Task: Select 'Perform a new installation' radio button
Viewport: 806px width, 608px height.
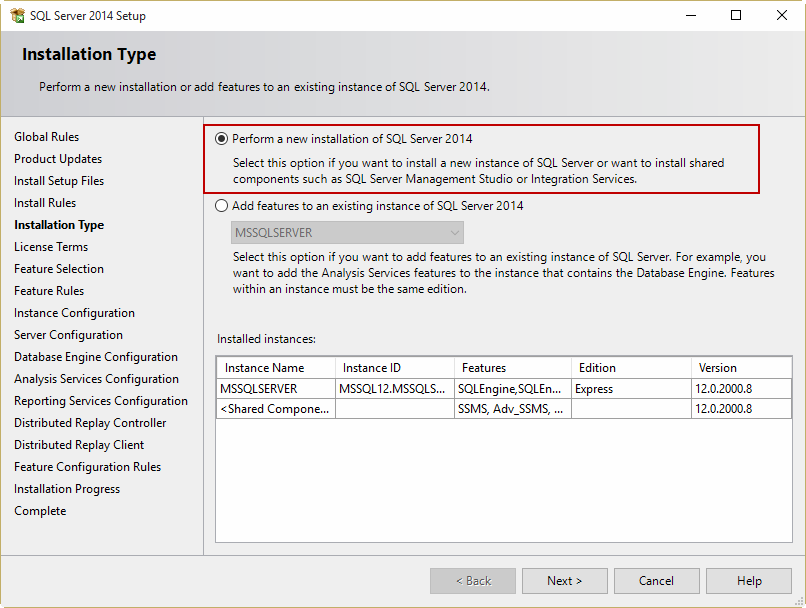Action: click(222, 139)
